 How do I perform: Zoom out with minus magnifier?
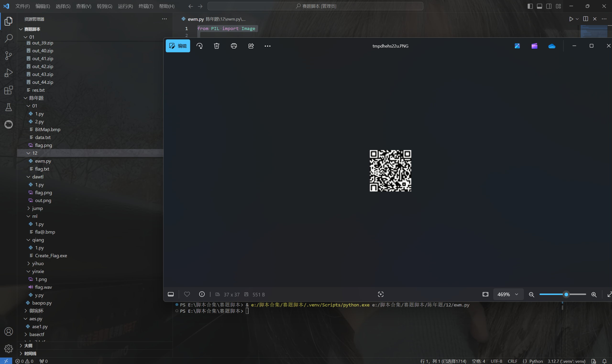coord(531,294)
